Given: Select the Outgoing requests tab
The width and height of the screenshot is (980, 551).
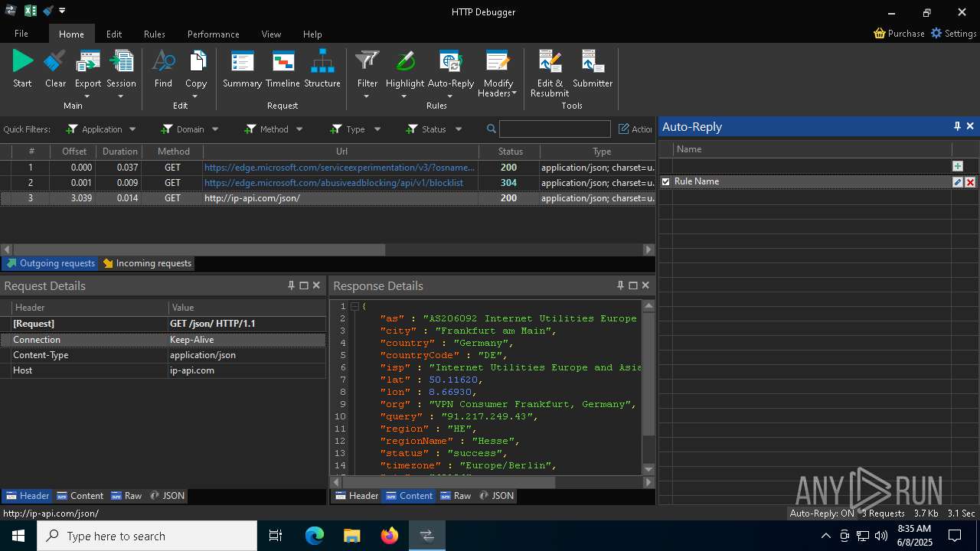Looking at the screenshot, I should pyautogui.click(x=51, y=263).
